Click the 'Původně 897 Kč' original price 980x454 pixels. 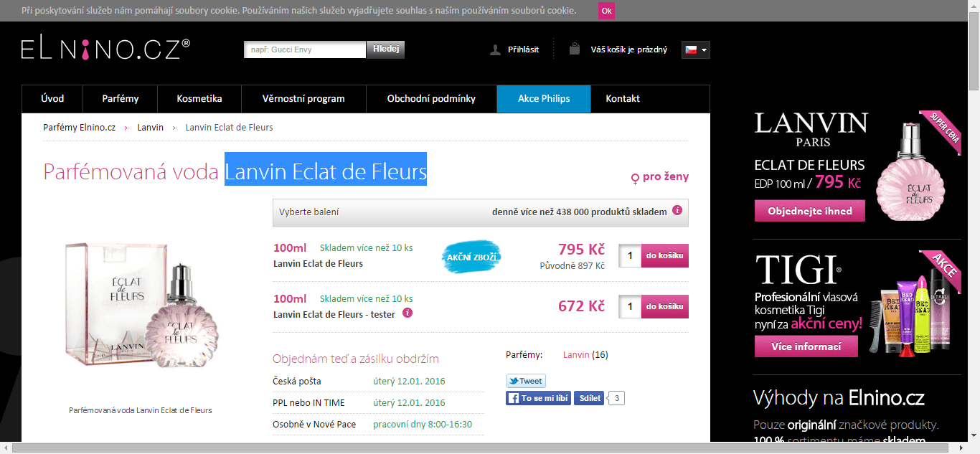click(x=573, y=265)
